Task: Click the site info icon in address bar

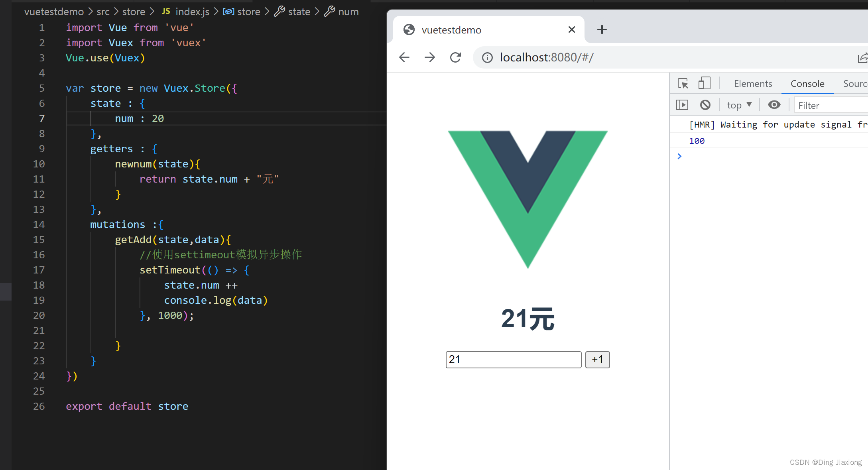Action: coord(487,58)
